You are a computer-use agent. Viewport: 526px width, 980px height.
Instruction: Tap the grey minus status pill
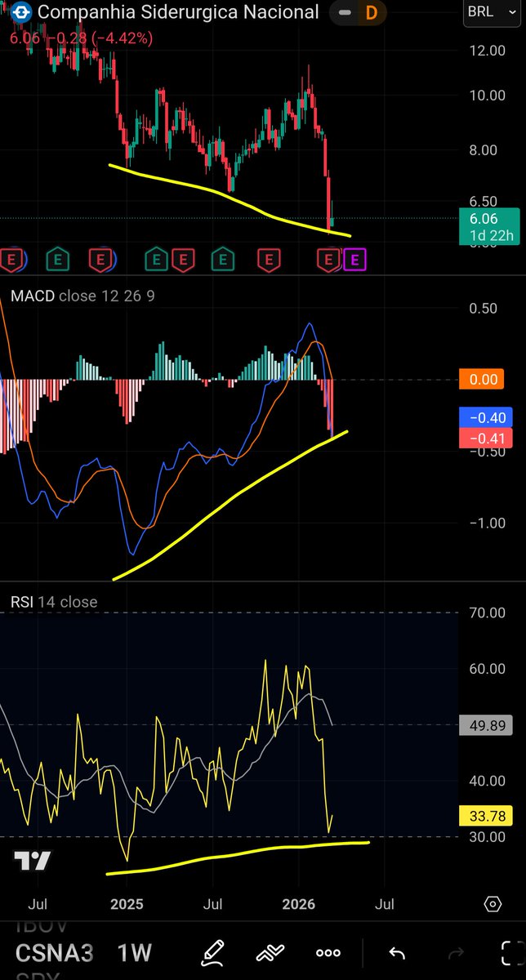point(345,12)
